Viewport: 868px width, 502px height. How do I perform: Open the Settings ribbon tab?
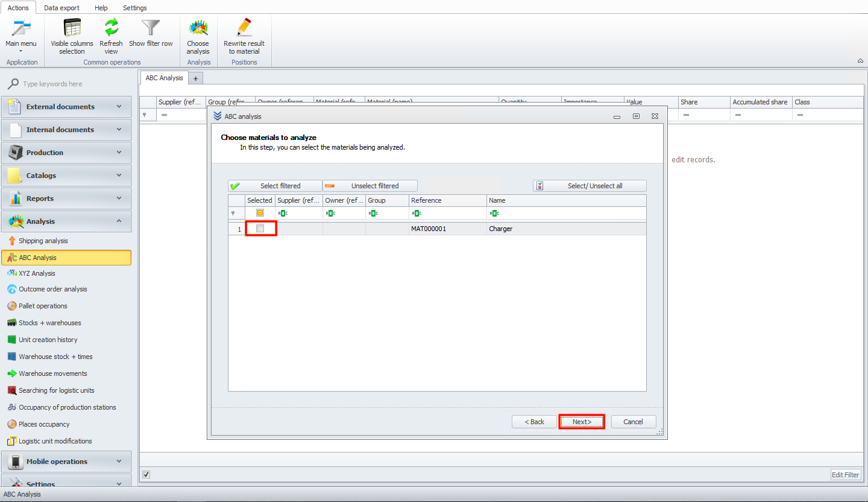point(135,8)
